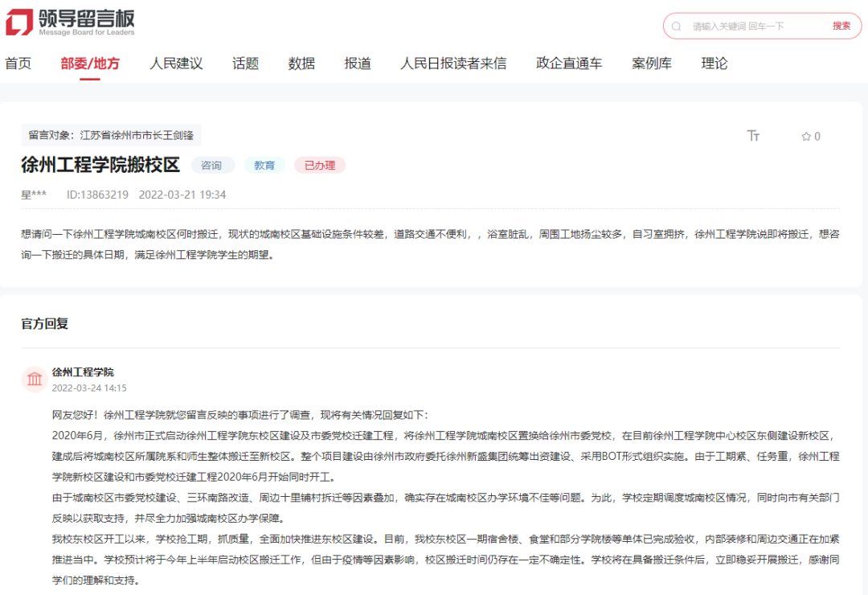Click the Message Board for Leaders subtitle
This screenshot has width=868, height=595.
[x=86, y=32]
